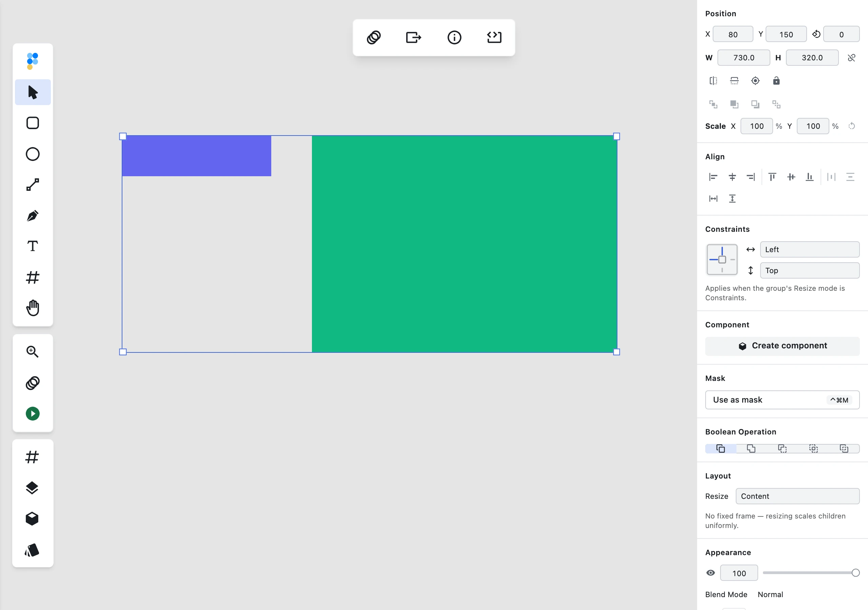Align selection to left edge

(x=713, y=177)
